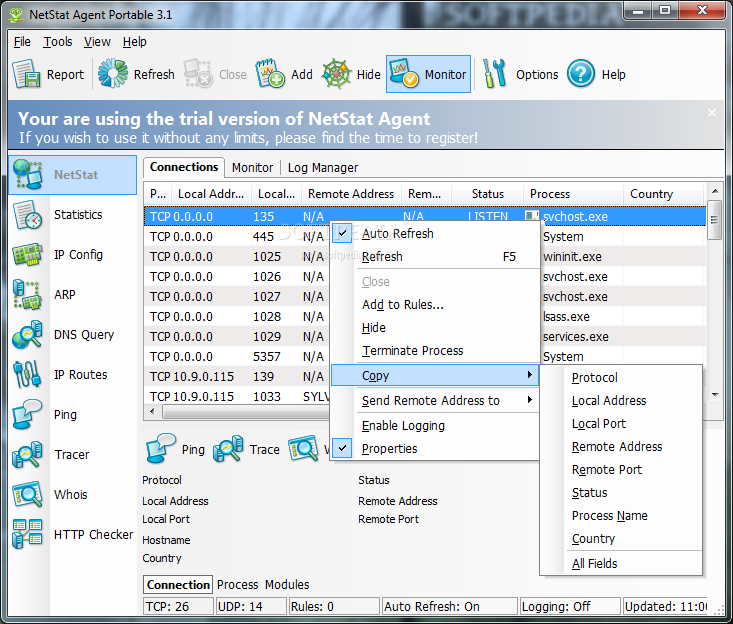Viewport: 733px width, 624px height.
Task: Copy the Remote Address field
Action: [x=621, y=447]
